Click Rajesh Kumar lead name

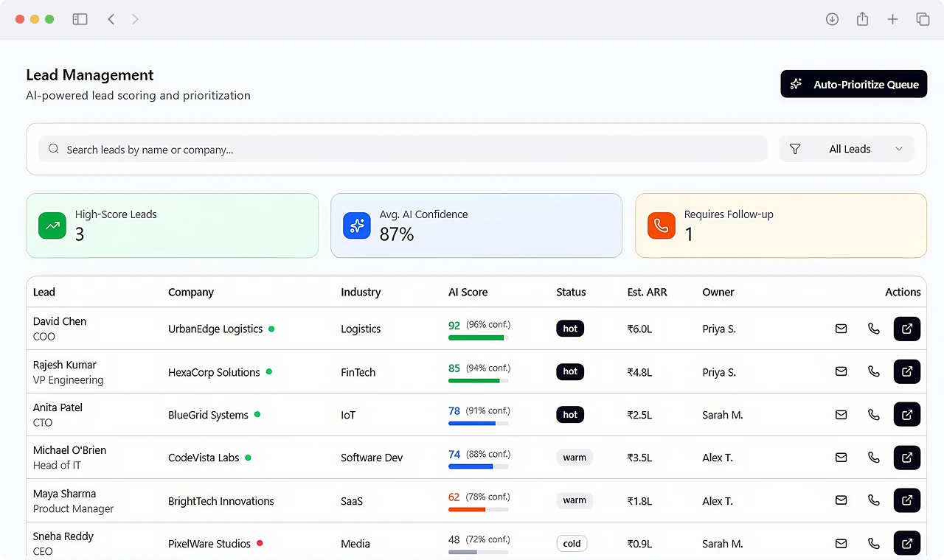65,365
